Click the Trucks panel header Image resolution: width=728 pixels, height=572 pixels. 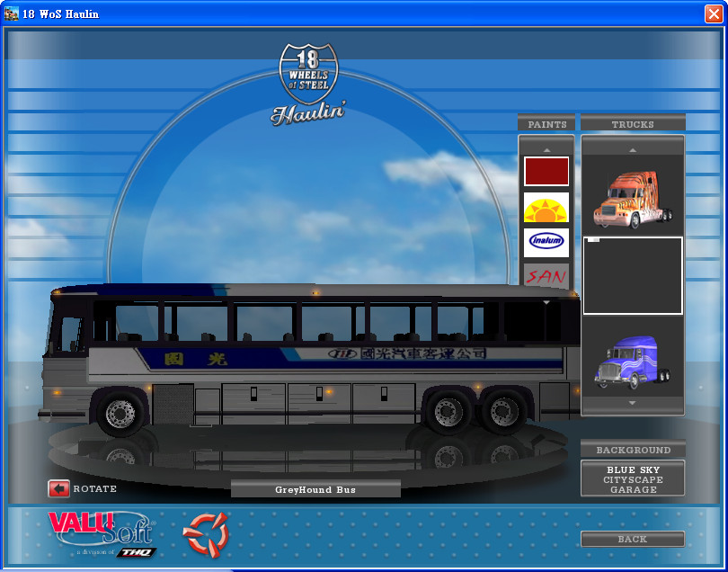coord(633,124)
